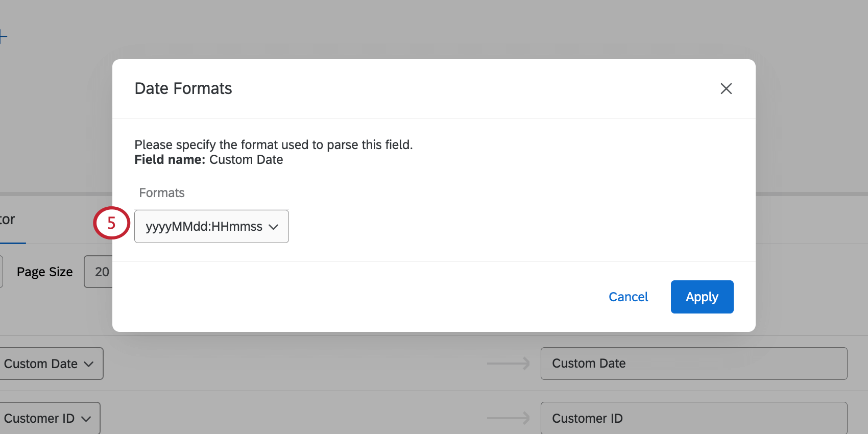Click the chevron on Custom Date dropdown
Image resolution: width=868 pixels, height=434 pixels.
[x=89, y=364]
